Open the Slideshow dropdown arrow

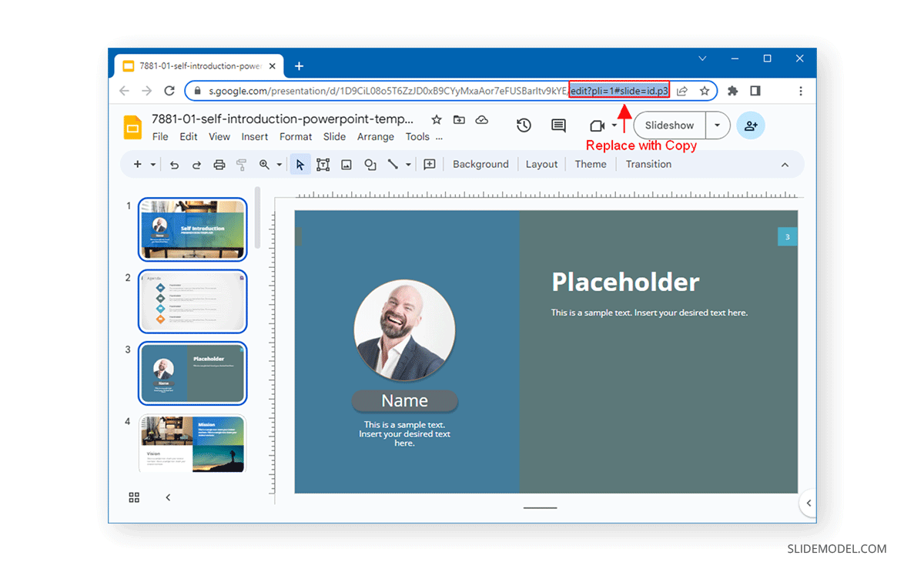tap(718, 125)
